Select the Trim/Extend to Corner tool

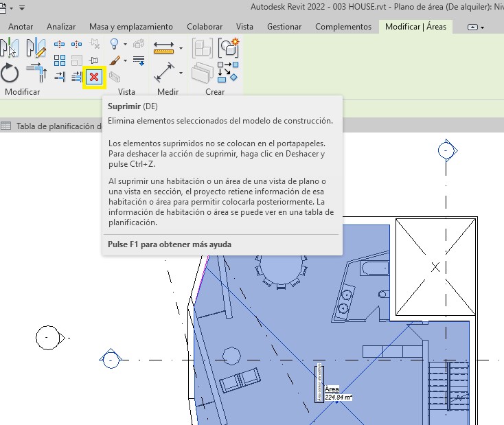coord(36,73)
